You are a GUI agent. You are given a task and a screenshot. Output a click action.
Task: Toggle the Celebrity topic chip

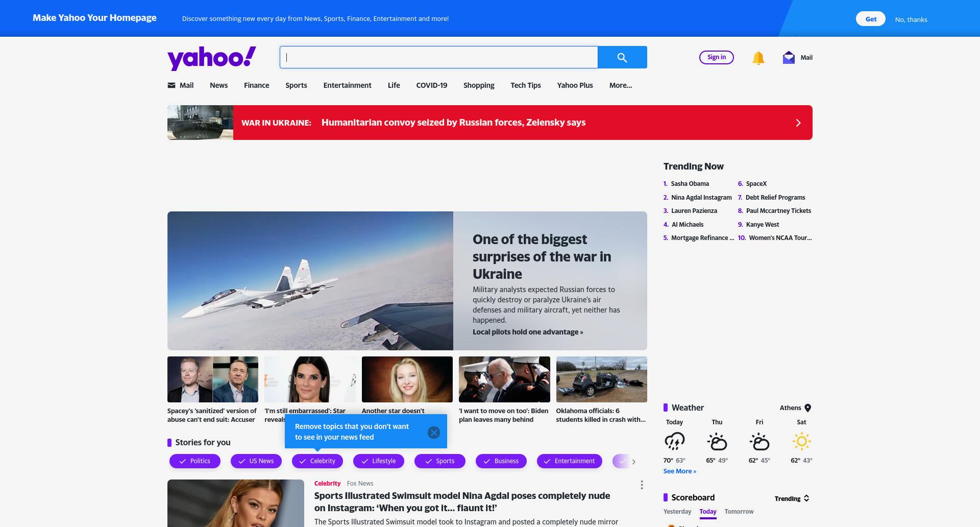(x=317, y=461)
